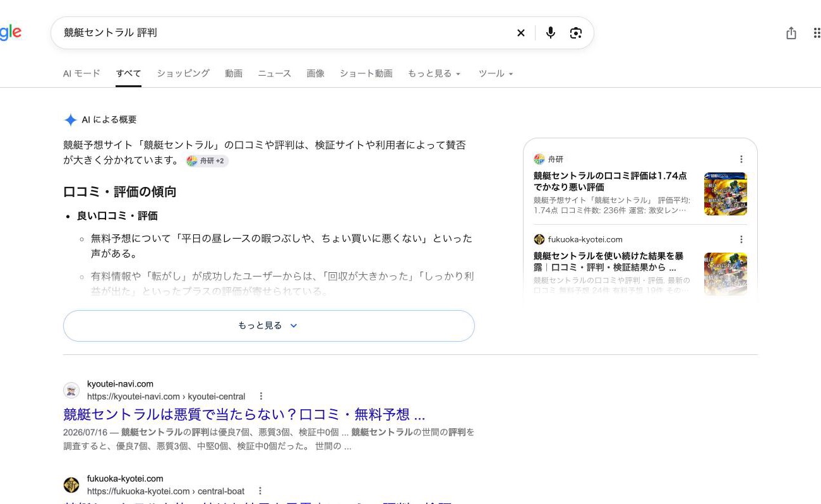
Task: Open 競艇セントラルは悪質で当たらない result link
Action: pos(244,415)
